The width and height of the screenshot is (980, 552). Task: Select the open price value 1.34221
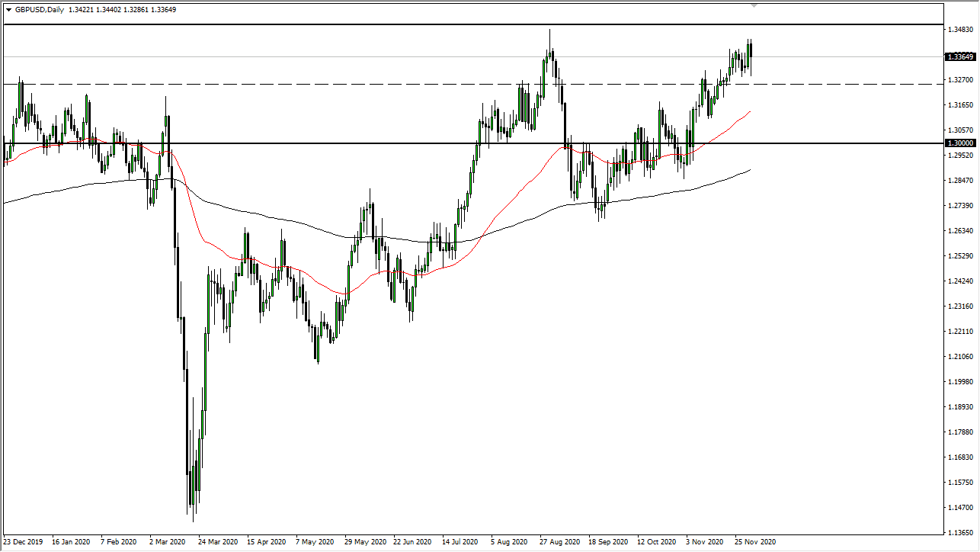tap(80, 9)
